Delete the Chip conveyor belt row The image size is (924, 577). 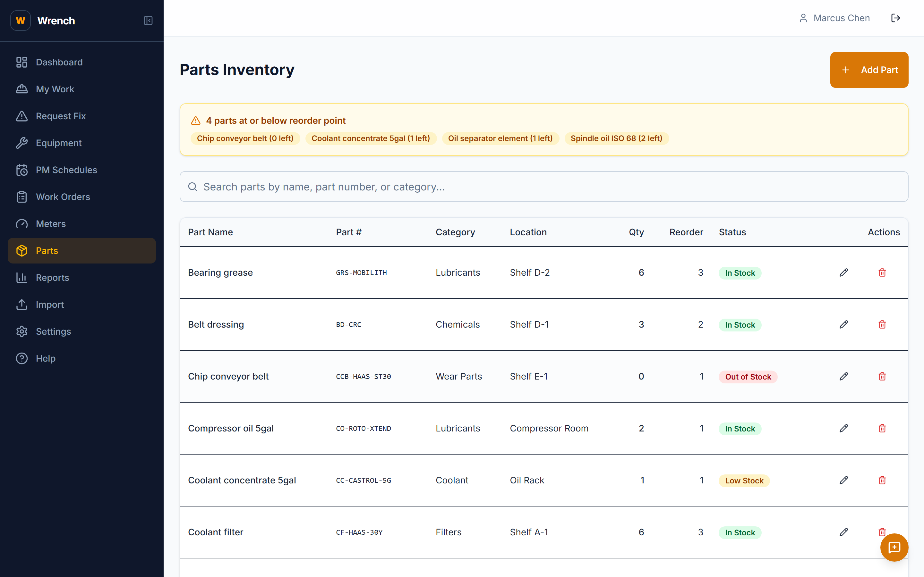[x=882, y=376]
